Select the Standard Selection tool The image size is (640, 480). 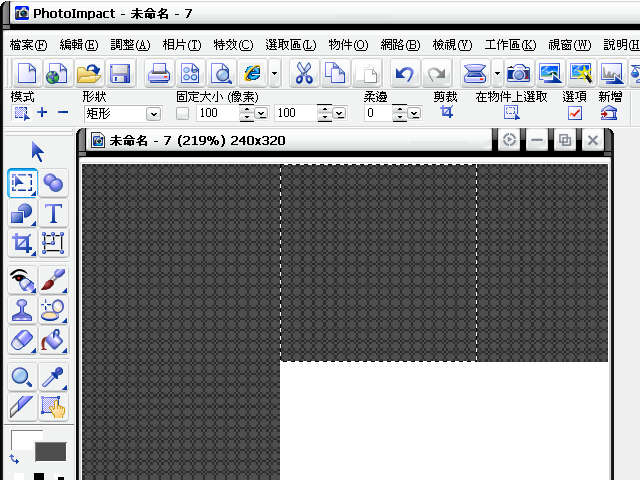tap(22, 182)
